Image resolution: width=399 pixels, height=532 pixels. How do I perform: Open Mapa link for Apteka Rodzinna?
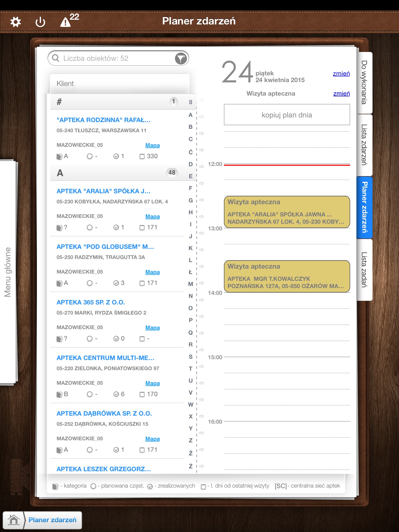(152, 145)
